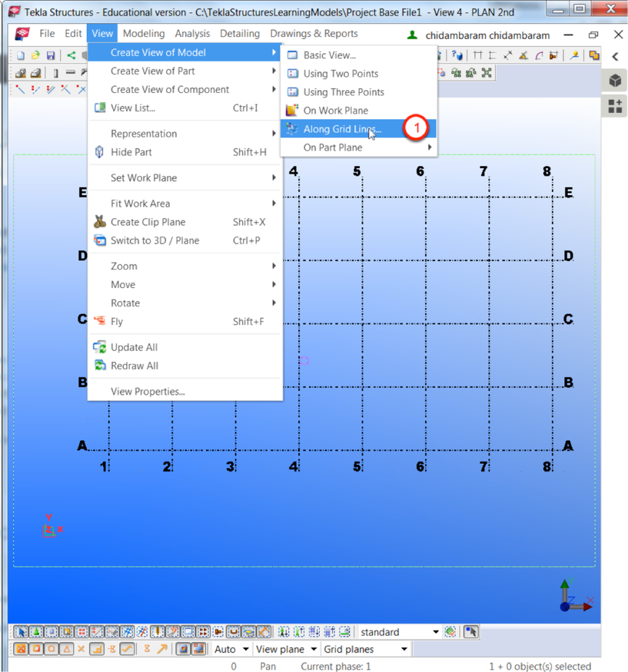Image resolution: width=628 pixels, height=672 pixels.
Task: Open the File menu
Action: [47, 34]
